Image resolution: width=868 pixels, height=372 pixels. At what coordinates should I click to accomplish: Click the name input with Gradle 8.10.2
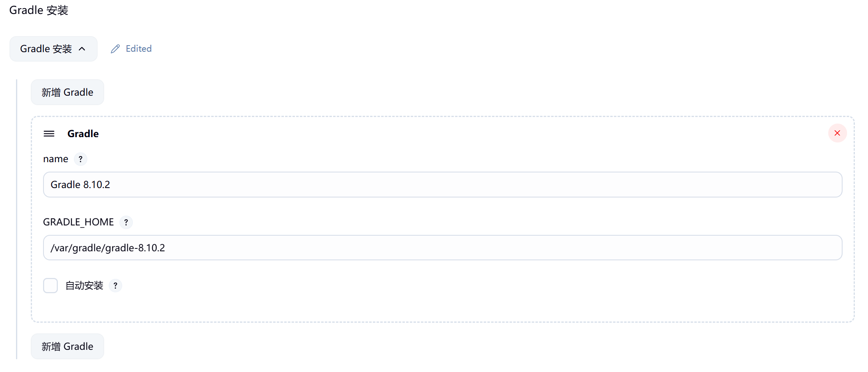[x=442, y=185]
